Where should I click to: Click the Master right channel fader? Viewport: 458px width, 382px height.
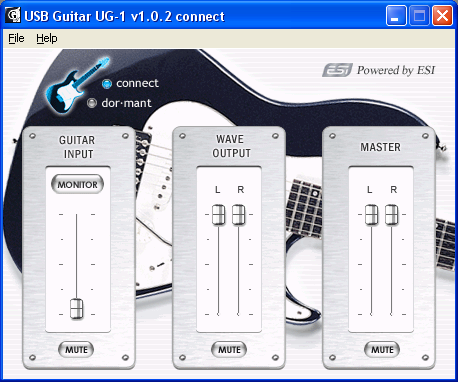[x=391, y=215]
